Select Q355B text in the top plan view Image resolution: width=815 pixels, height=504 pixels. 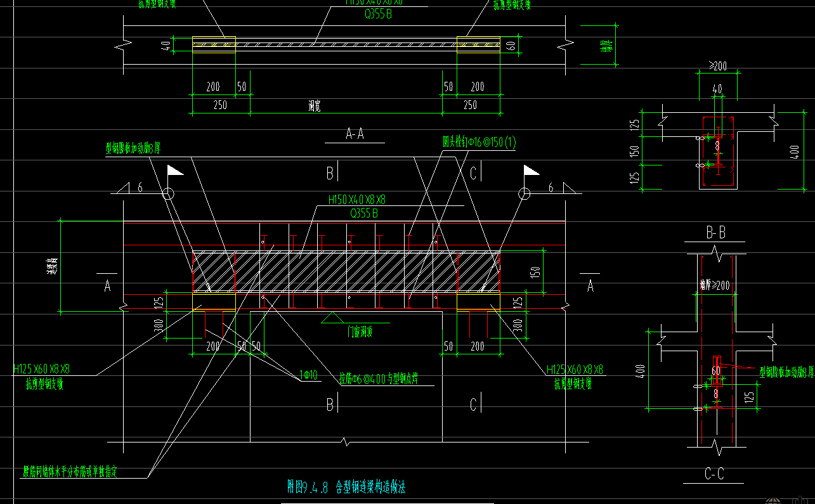coord(378,14)
